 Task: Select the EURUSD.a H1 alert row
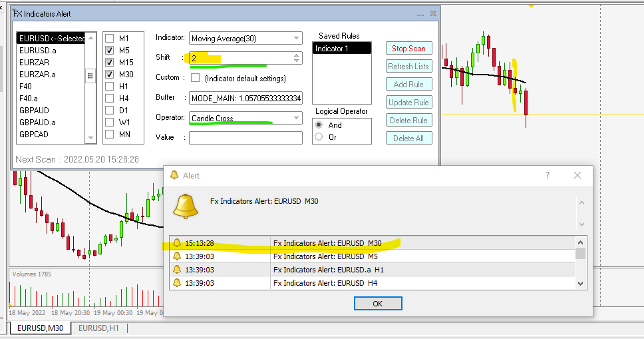click(373, 270)
